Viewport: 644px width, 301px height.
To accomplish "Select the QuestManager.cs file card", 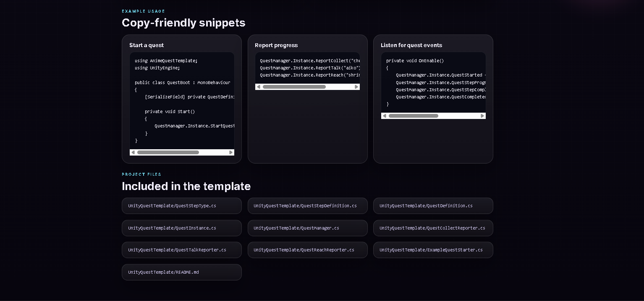I will click(x=307, y=228).
